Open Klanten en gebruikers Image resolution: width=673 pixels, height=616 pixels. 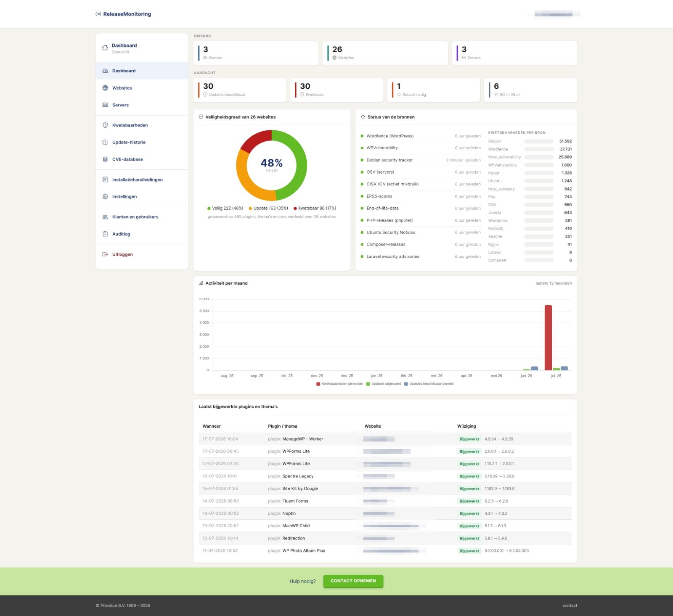[142, 217]
